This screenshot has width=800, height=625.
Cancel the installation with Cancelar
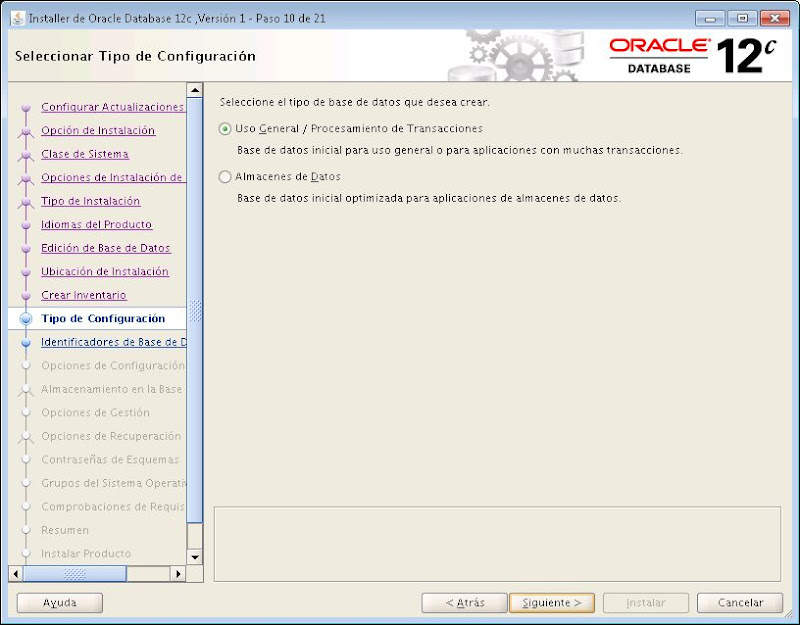pyautogui.click(x=740, y=603)
